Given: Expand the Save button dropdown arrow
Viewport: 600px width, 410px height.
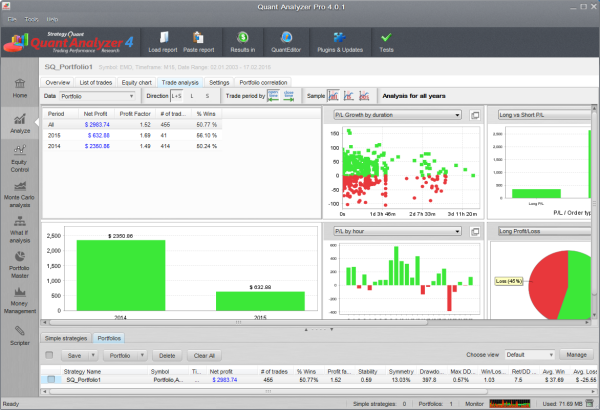Looking at the screenshot, I should point(93,355).
